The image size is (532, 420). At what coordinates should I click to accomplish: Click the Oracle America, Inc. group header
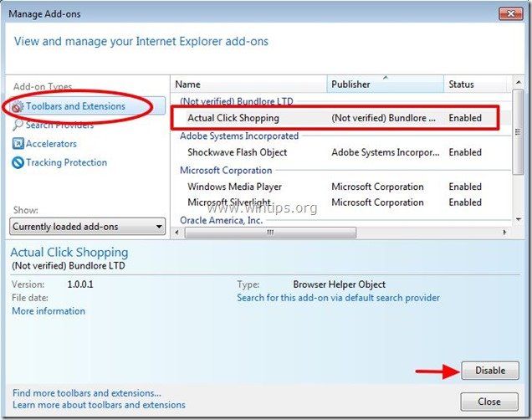click(221, 221)
